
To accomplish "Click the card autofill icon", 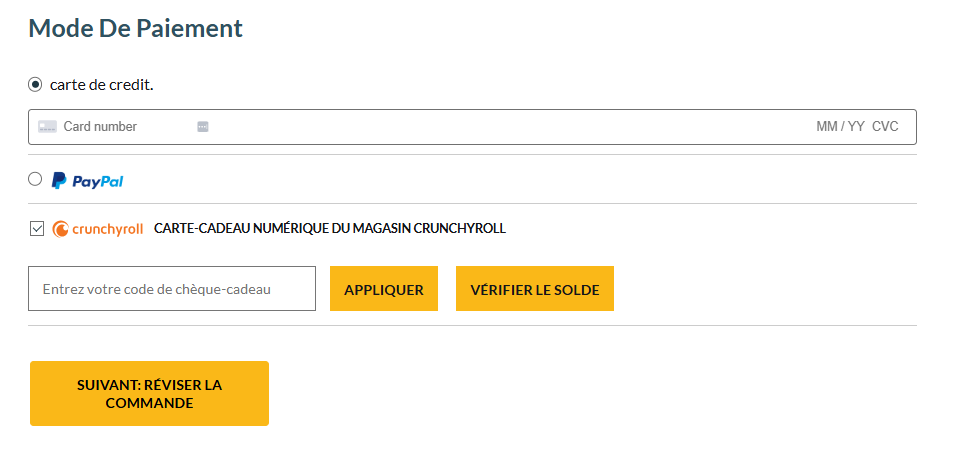I will (x=203, y=127).
